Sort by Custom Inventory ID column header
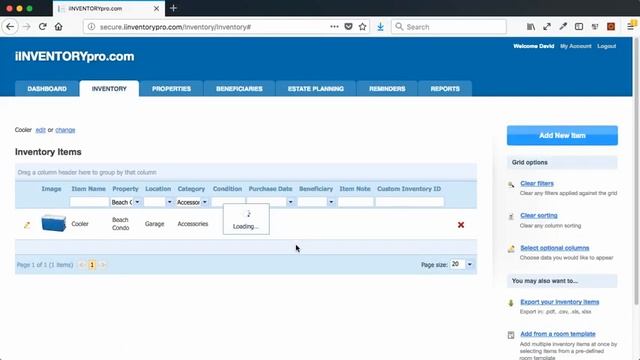 tap(409, 189)
